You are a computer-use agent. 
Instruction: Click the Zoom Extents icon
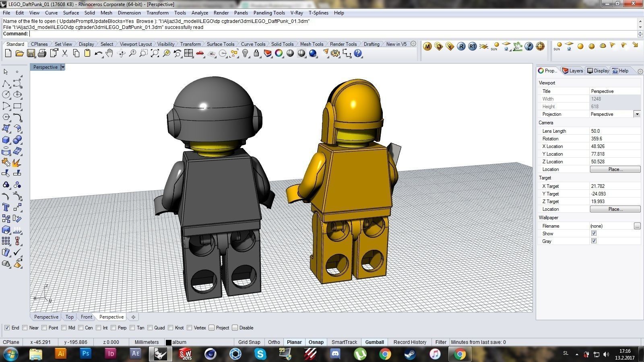point(155,53)
